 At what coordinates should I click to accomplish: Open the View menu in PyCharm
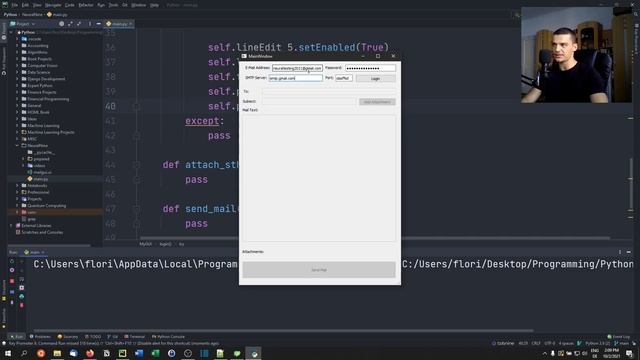(37, 5)
